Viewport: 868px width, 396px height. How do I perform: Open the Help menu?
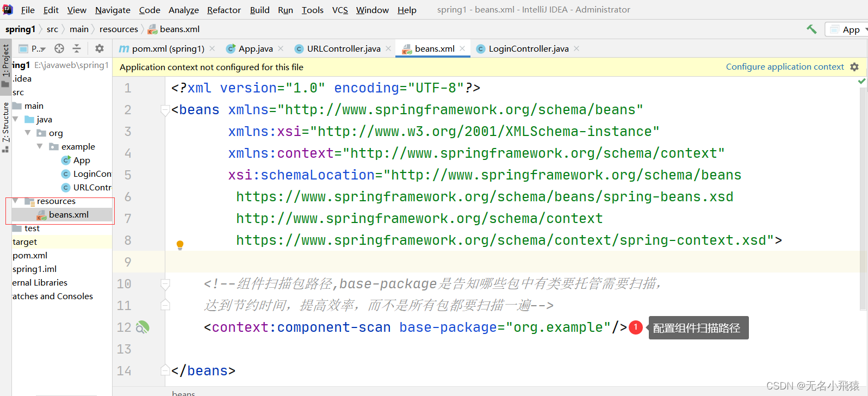pos(407,10)
